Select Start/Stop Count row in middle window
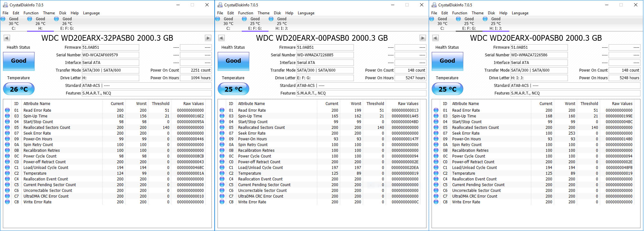Image resolution: width=644 pixels, height=231 pixels. (319, 122)
